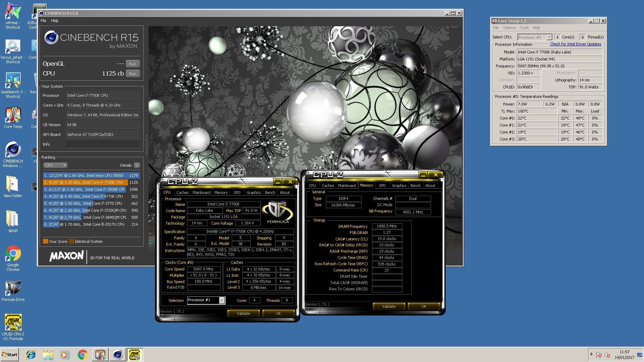
Task: Select the i7-3930K ranking row
Action: [x=91, y=189]
